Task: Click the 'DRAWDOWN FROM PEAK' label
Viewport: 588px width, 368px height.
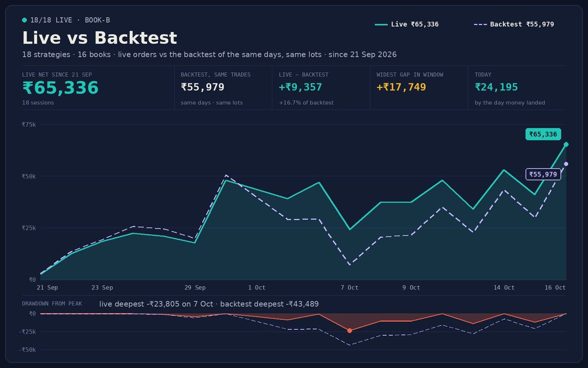Action: click(x=52, y=304)
